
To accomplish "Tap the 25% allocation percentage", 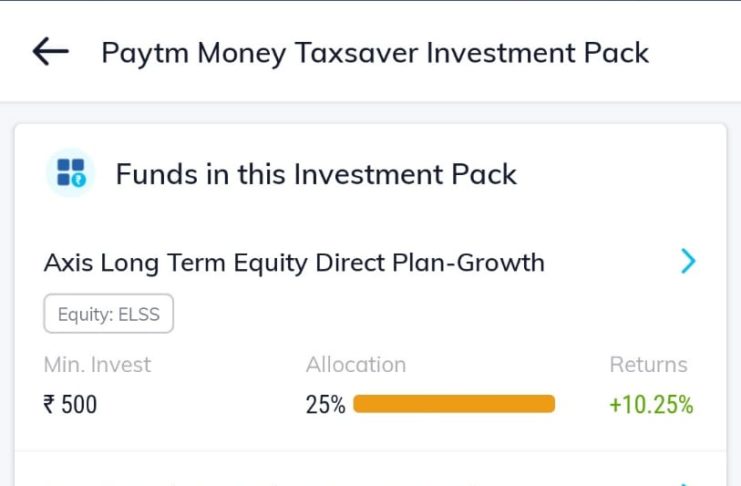I will [x=325, y=405].
